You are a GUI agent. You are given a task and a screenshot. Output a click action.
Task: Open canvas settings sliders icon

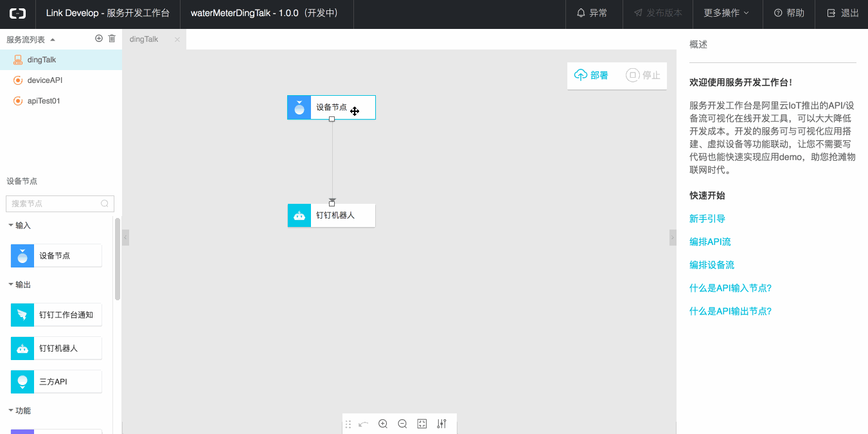coord(441,424)
